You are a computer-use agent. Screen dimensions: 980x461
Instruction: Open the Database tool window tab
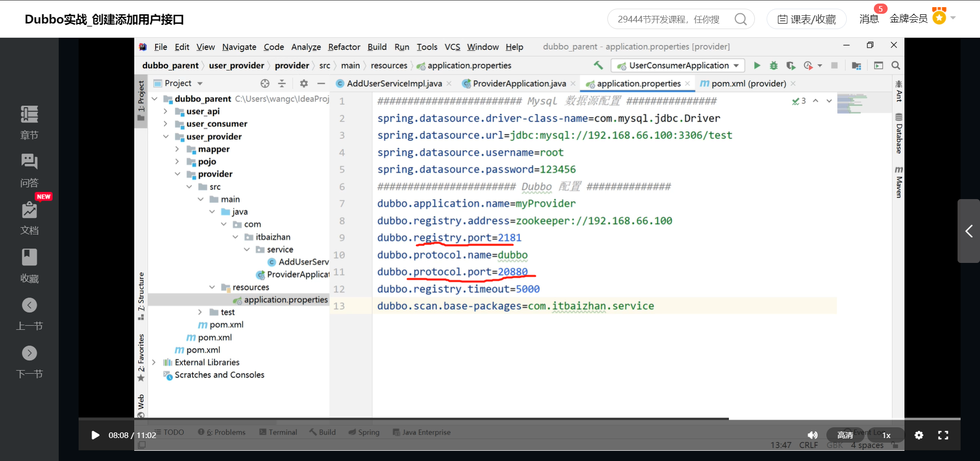point(899,133)
